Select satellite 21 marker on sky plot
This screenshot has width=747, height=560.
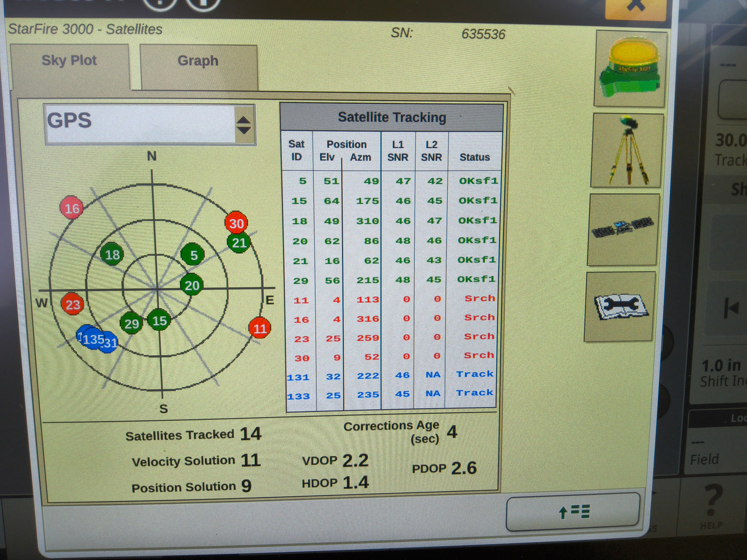[239, 243]
